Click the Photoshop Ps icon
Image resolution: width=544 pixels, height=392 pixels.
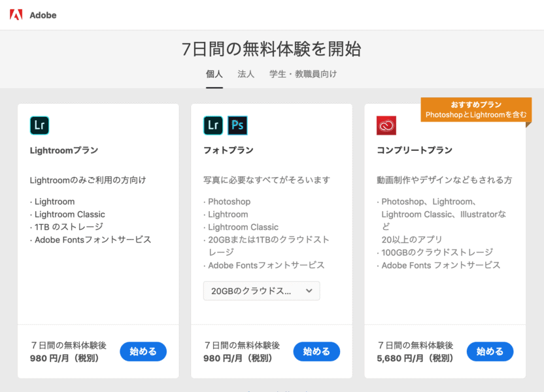coord(237,125)
